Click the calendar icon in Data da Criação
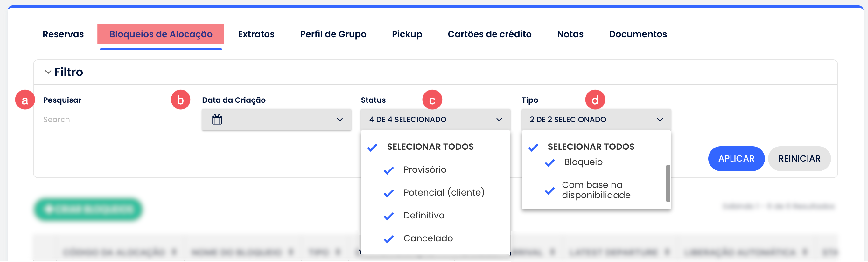868x262 pixels. coord(217,120)
